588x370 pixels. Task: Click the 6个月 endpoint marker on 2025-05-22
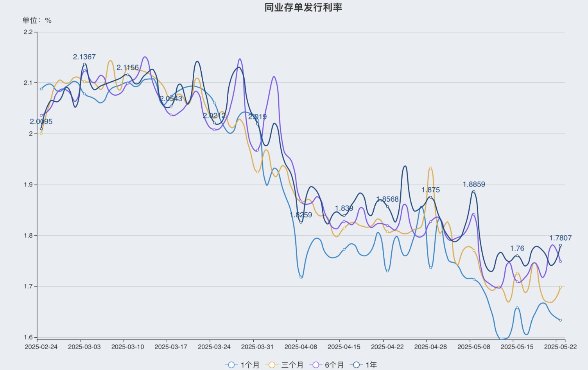[x=560, y=261]
